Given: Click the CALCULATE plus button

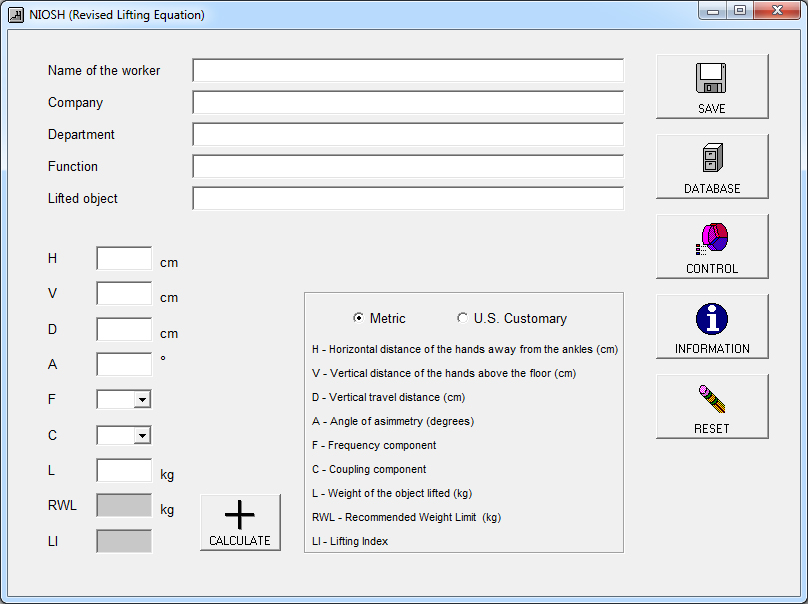Looking at the screenshot, I should pyautogui.click(x=240, y=523).
